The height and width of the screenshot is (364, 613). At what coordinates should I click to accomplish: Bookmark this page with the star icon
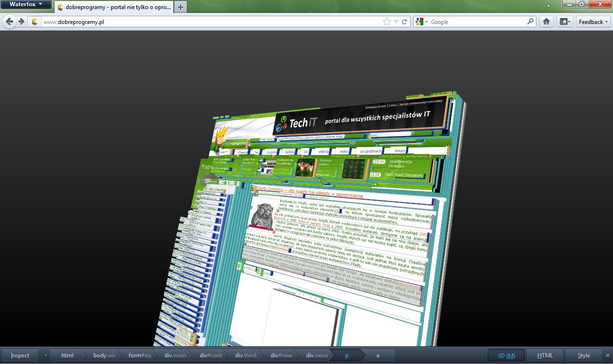pyautogui.click(x=387, y=22)
